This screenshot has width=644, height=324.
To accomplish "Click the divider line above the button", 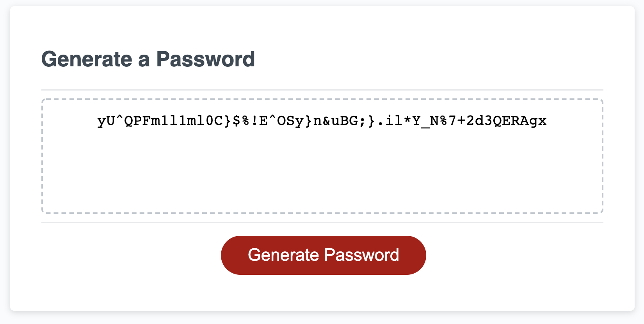I will pyautogui.click(x=322, y=223).
